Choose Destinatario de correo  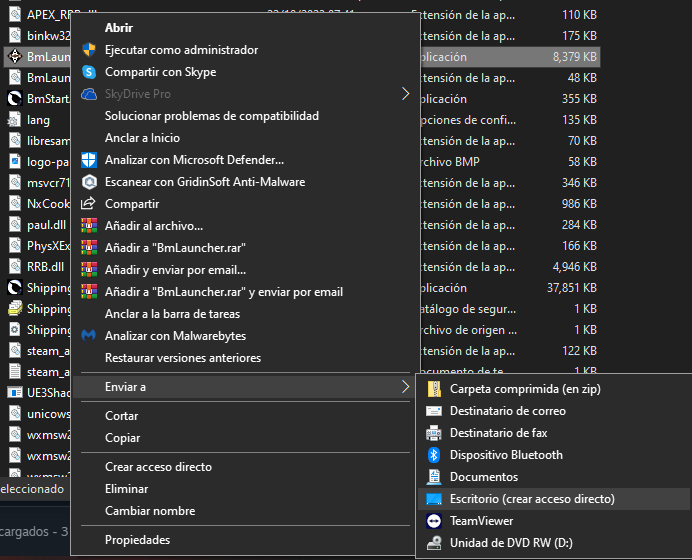[x=508, y=411]
